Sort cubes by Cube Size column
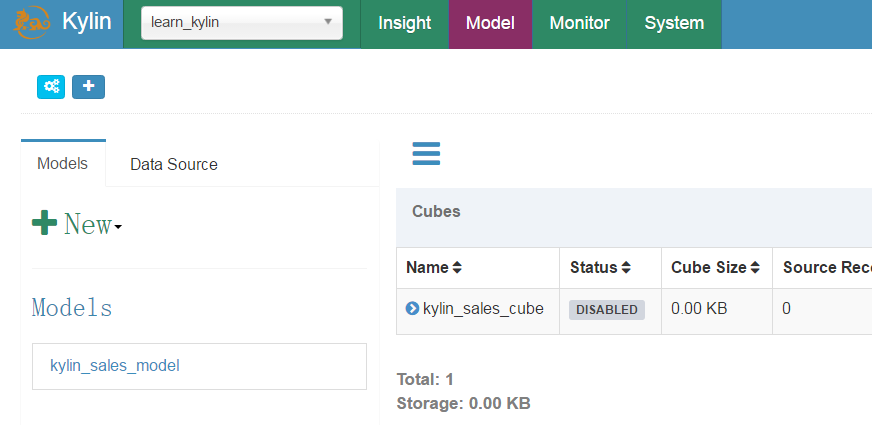The width and height of the screenshot is (872, 425). click(715, 268)
